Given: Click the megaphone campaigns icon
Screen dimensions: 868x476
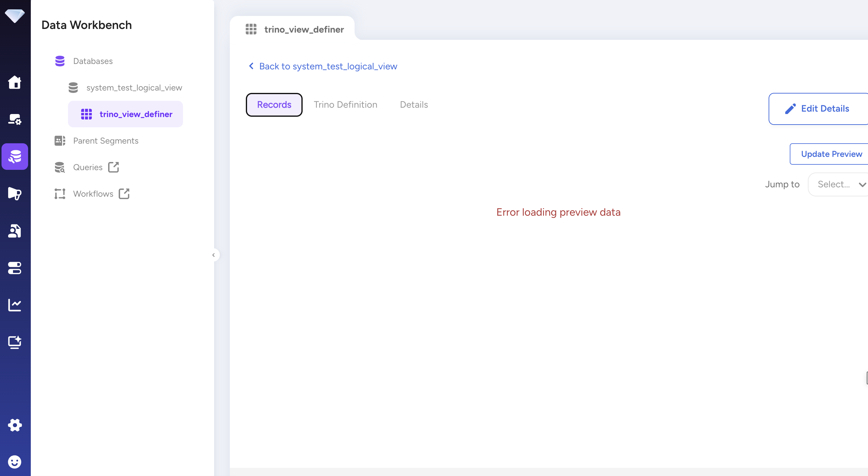Looking at the screenshot, I should [x=14, y=194].
